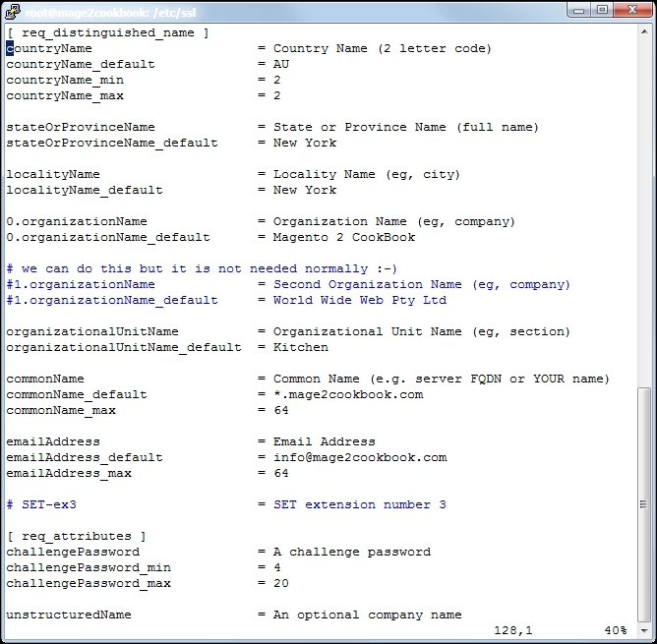Image resolution: width=657 pixels, height=644 pixels.
Task: Click the commonName_default value *.mage2cookbook.com
Action: (x=347, y=394)
